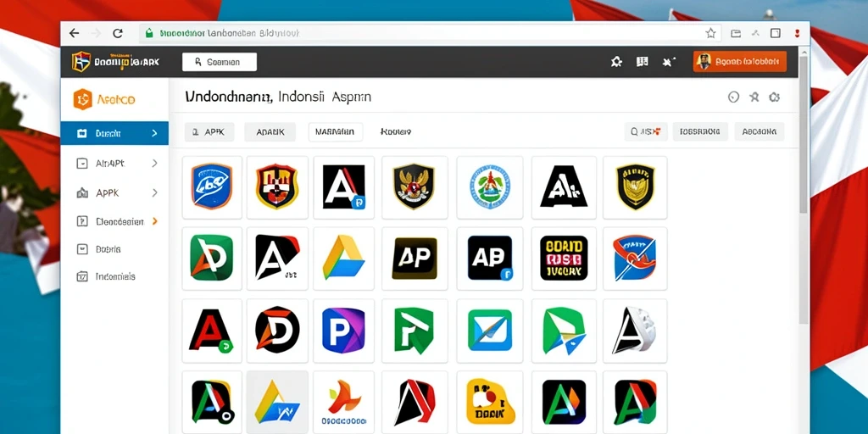Click the orange profile button with avatar
The width and height of the screenshot is (868, 434).
(x=739, y=61)
